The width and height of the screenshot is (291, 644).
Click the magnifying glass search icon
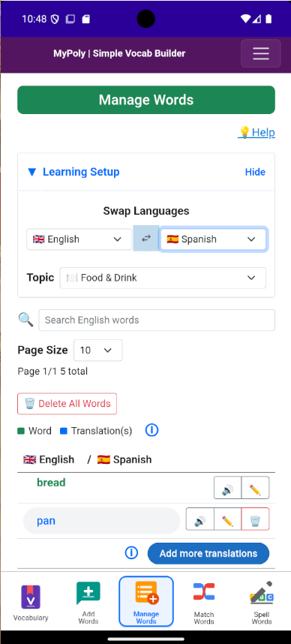coord(25,319)
